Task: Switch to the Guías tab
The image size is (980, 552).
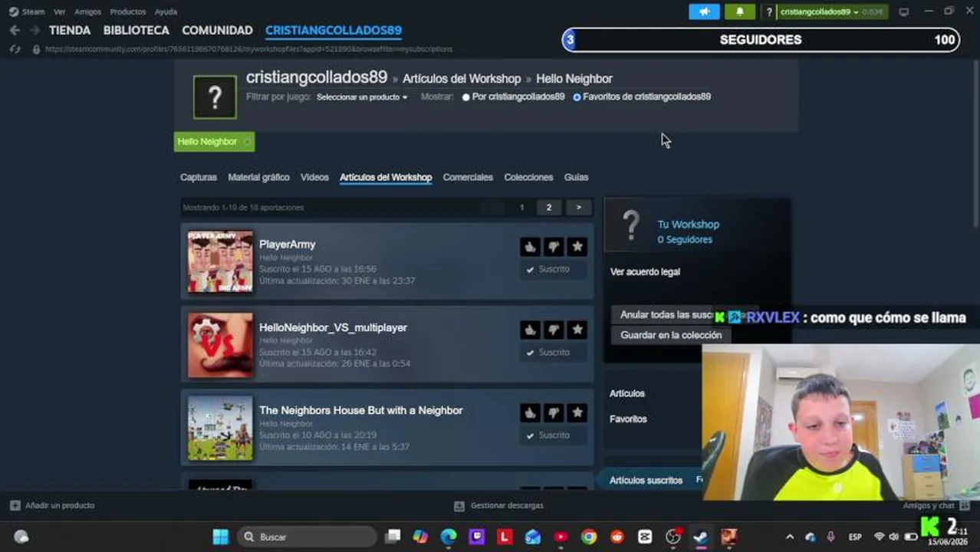Action: 576,177
